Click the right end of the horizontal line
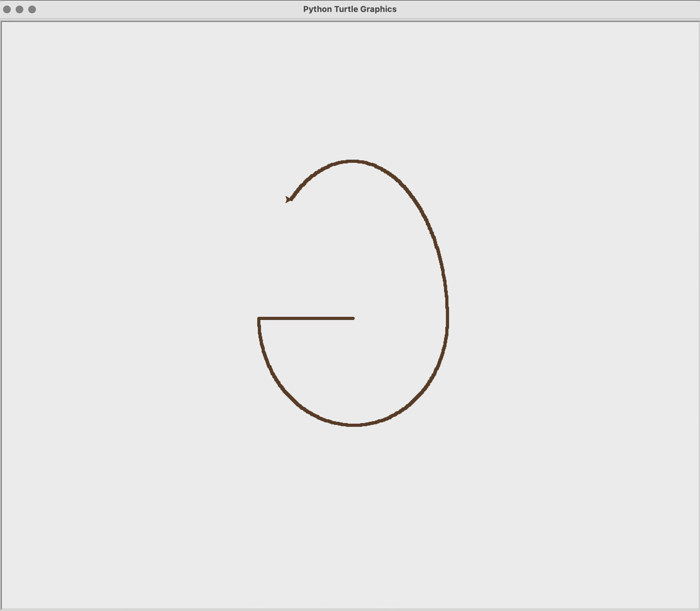 353,318
